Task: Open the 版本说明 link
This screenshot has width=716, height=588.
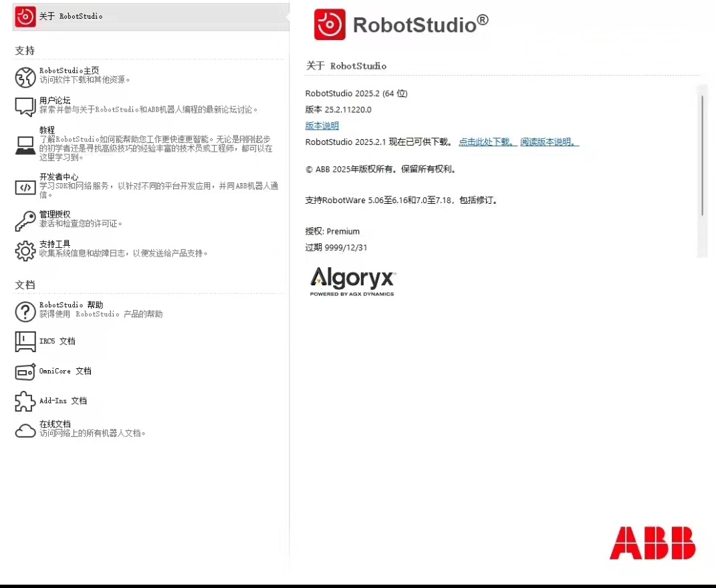Action: click(322, 126)
